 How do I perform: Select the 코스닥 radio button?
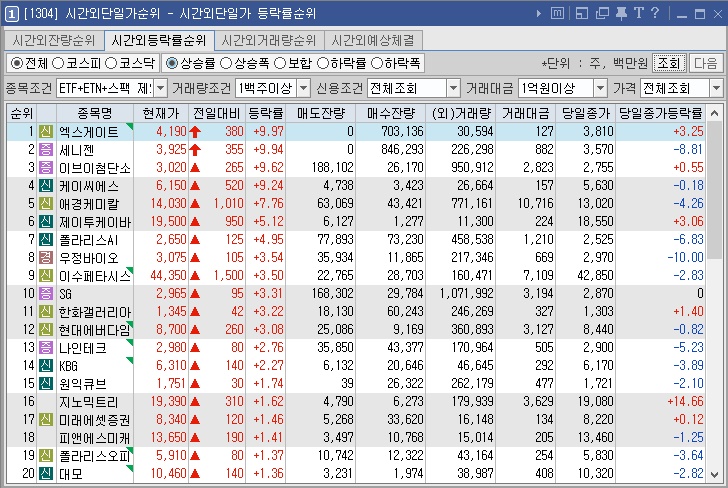click(x=110, y=63)
